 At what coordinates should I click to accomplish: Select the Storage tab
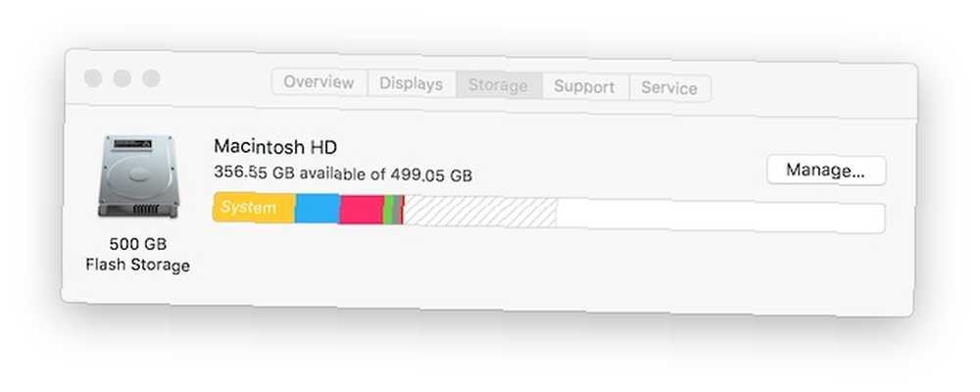tap(498, 85)
